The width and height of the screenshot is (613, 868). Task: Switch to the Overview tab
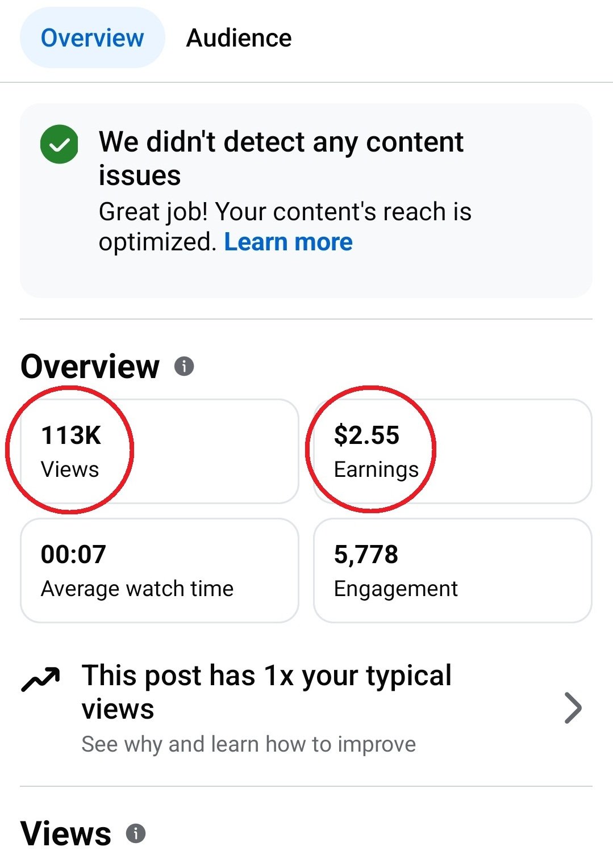pyautogui.click(x=92, y=38)
